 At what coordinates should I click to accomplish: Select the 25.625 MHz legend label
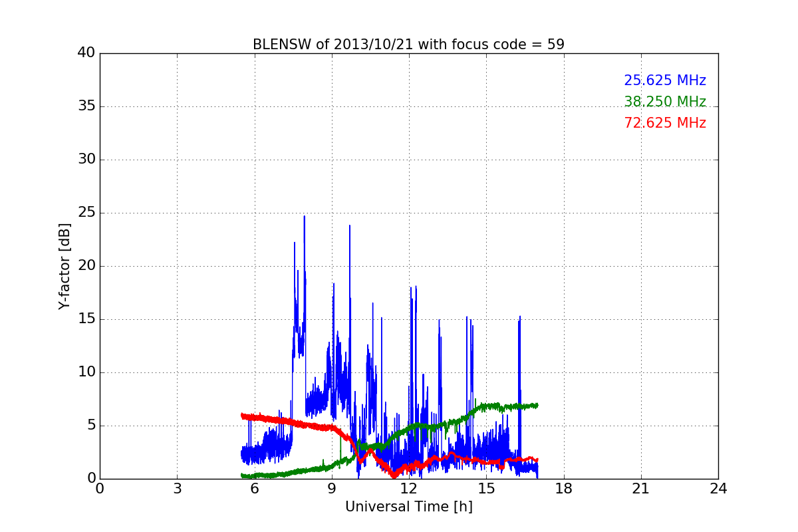(665, 80)
